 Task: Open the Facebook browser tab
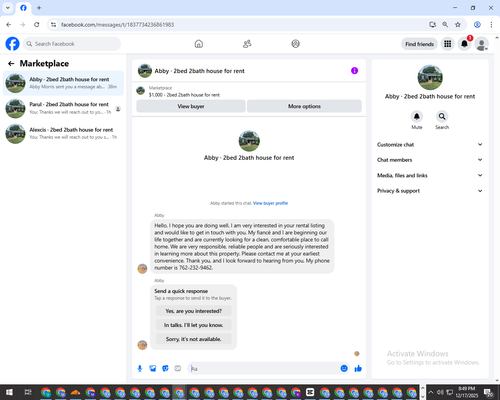tap(23, 8)
